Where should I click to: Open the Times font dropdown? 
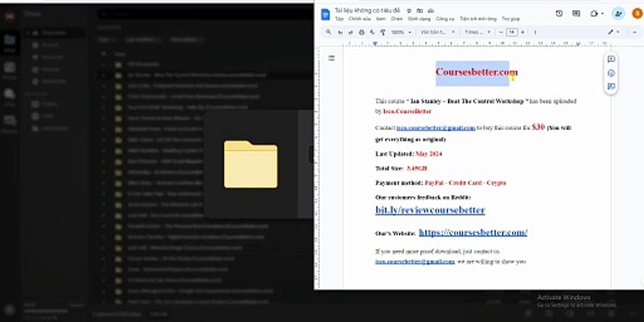pos(477,32)
